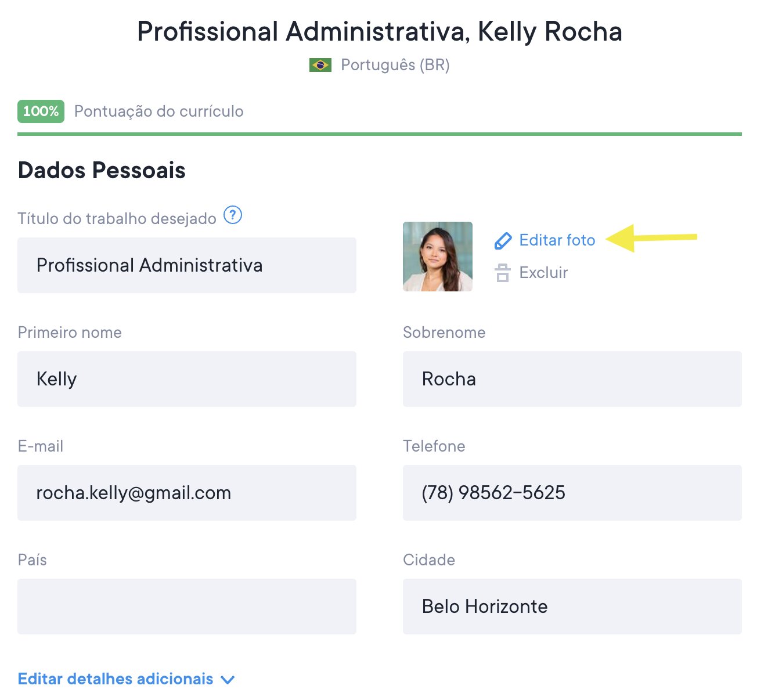Click the help question mark icon

[x=233, y=215]
